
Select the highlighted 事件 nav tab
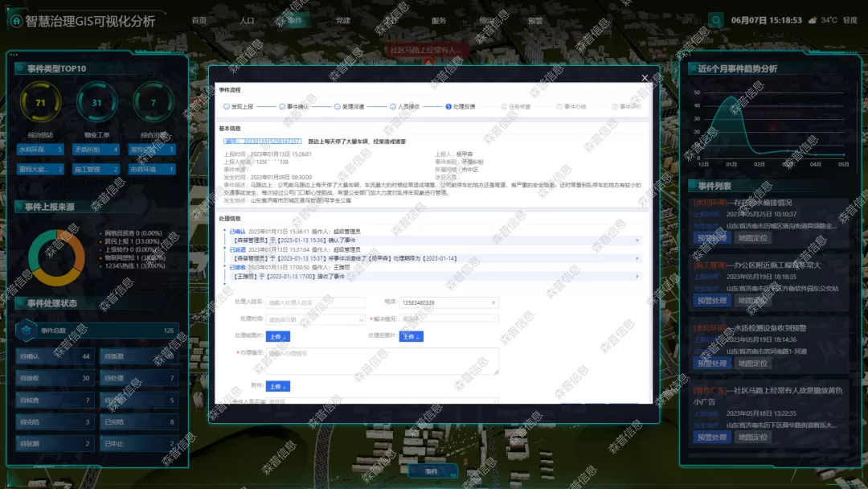tap(295, 20)
